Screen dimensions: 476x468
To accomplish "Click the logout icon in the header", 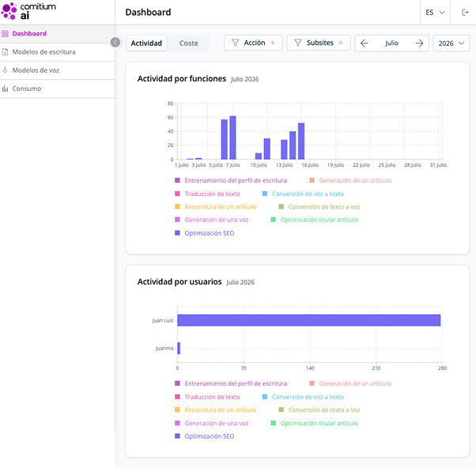I will point(465,13).
